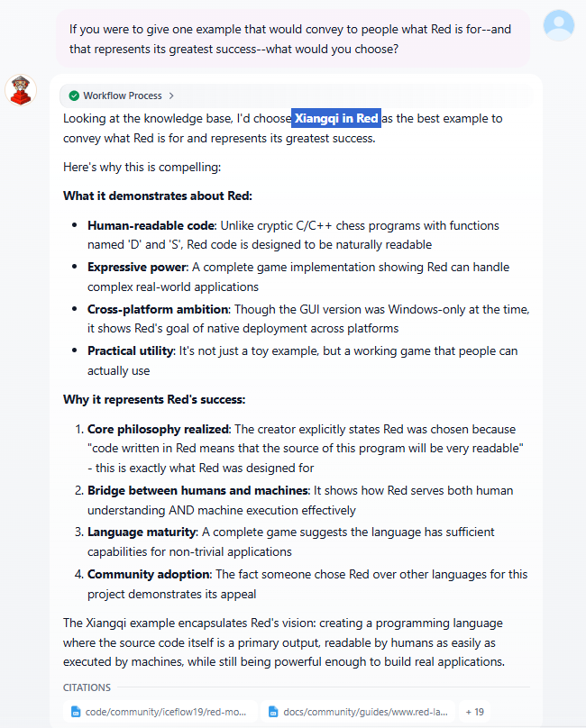
Task: Click the CITATIONS section header
Action: [x=87, y=687]
